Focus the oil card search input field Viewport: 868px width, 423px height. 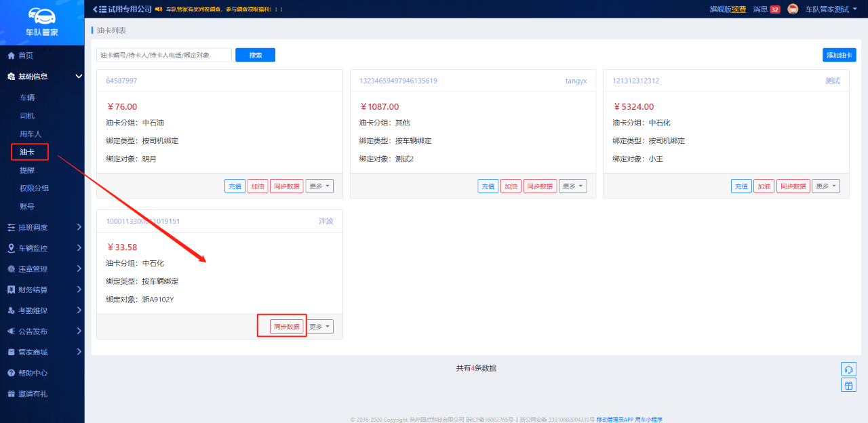tap(164, 55)
